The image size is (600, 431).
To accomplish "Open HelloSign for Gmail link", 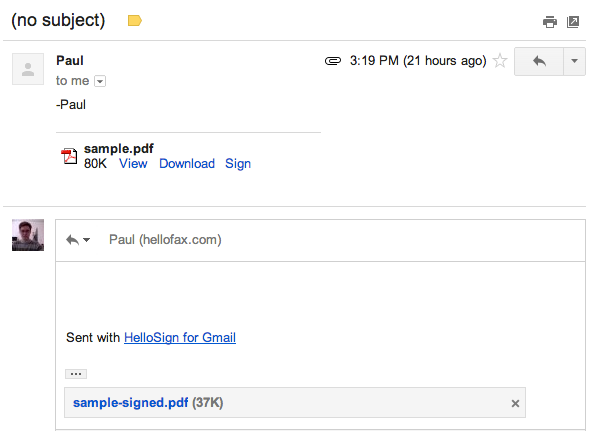I will (x=180, y=338).
